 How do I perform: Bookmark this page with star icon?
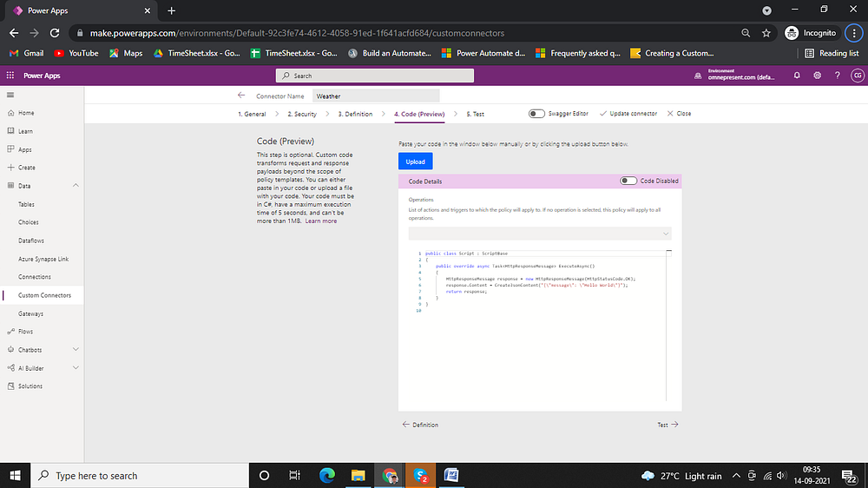click(x=766, y=33)
